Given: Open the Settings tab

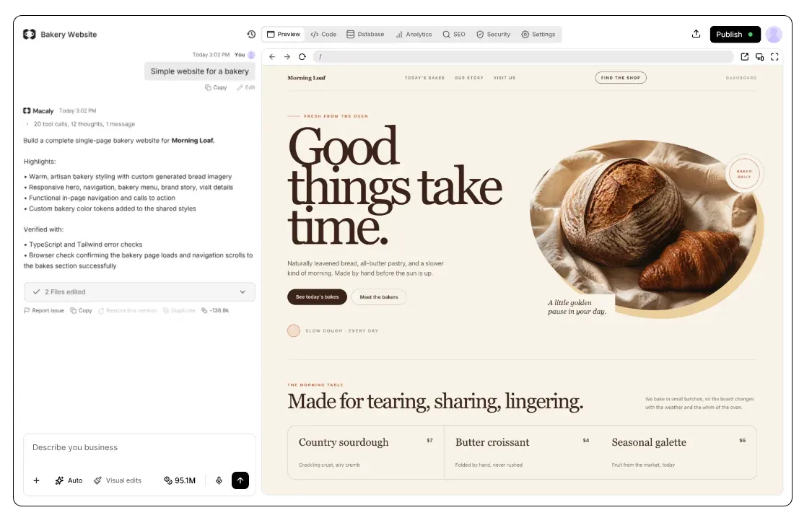Looking at the screenshot, I should (538, 34).
